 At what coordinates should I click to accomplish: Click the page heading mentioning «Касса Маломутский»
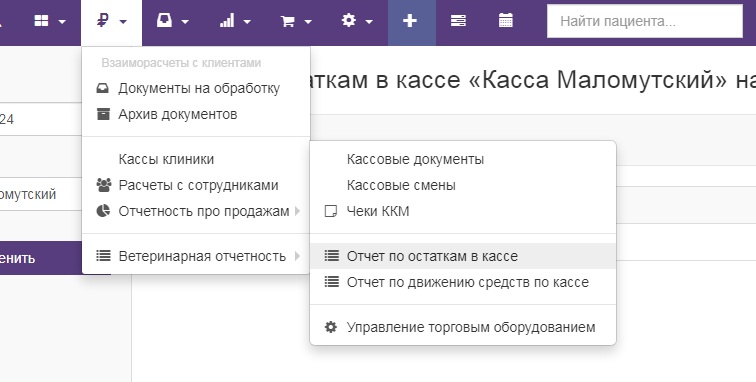[533, 80]
